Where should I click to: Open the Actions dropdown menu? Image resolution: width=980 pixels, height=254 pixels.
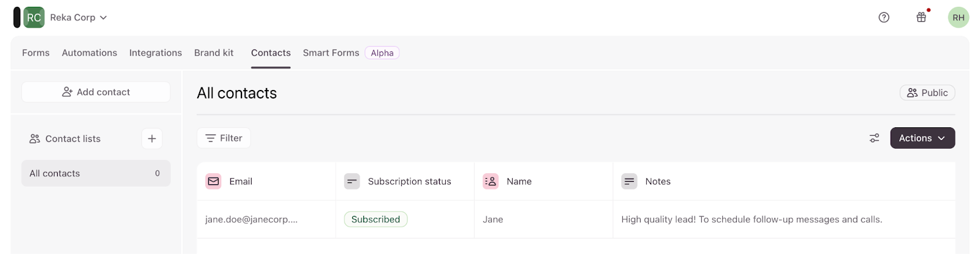[x=922, y=138]
